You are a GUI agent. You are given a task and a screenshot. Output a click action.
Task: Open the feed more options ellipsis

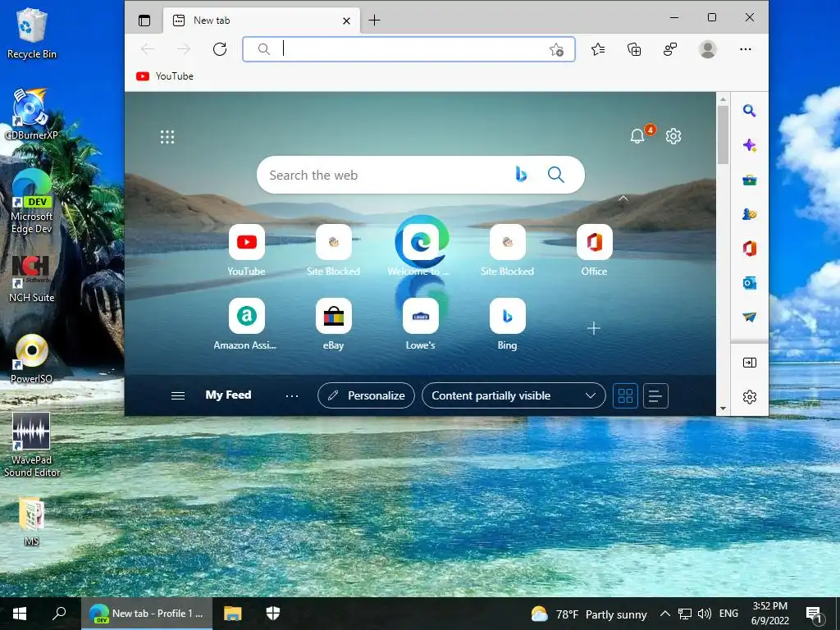[292, 396]
